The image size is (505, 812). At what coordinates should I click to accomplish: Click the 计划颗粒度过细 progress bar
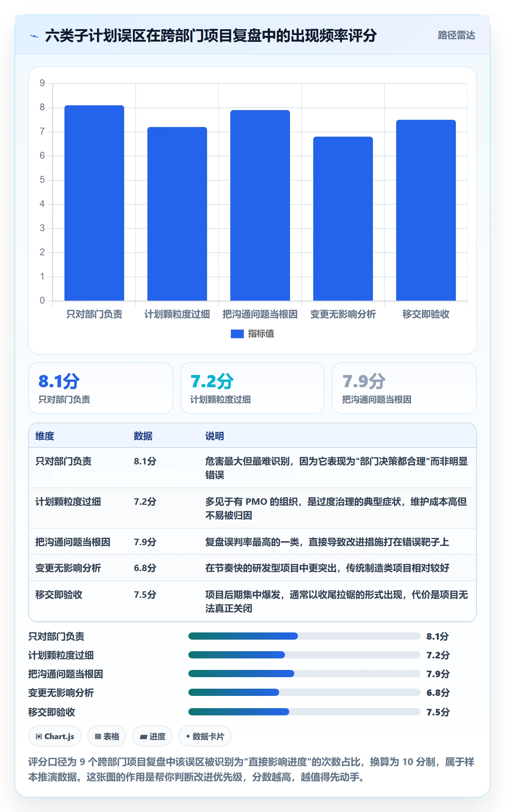[x=304, y=655]
